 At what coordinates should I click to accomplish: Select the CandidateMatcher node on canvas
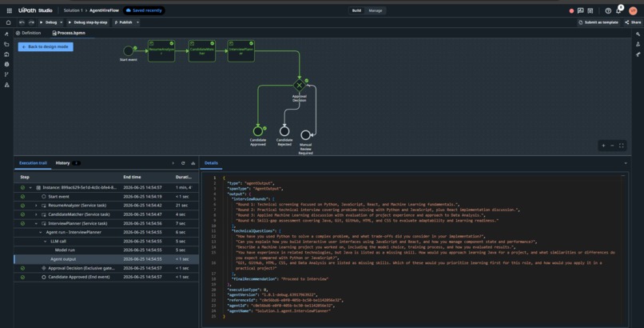pos(202,51)
